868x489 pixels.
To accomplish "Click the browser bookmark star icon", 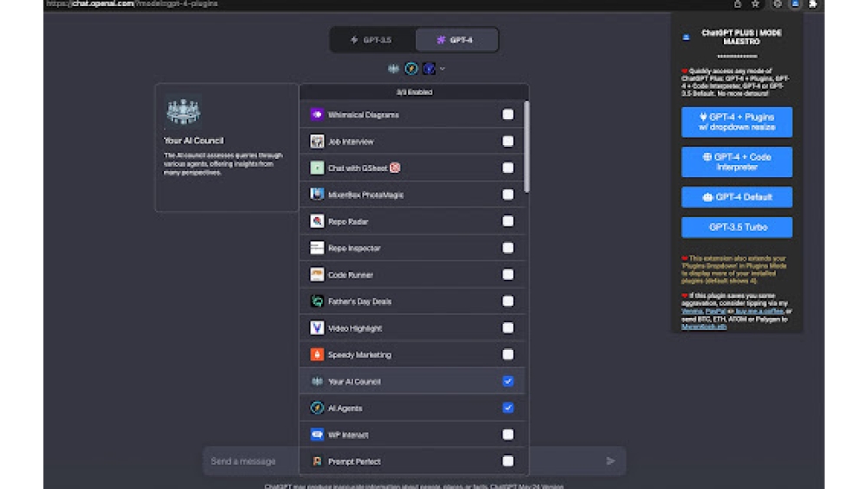I will pyautogui.click(x=755, y=3).
